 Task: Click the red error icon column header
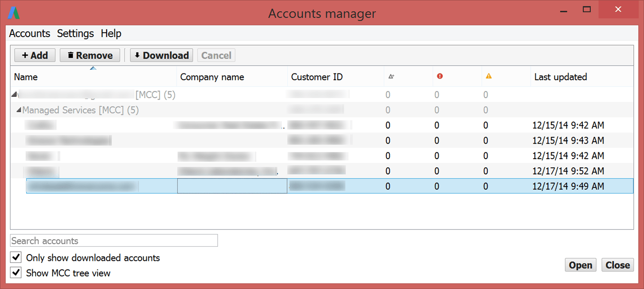tap(440, 77)
